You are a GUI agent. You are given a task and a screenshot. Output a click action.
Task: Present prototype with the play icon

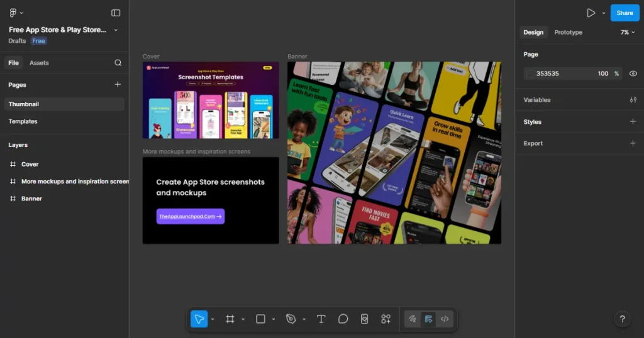(591, 13)
